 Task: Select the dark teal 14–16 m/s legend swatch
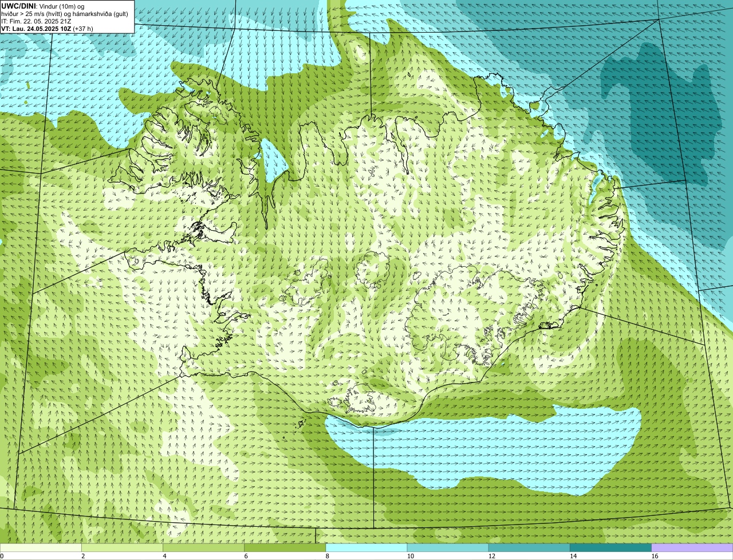click(610, 547)
